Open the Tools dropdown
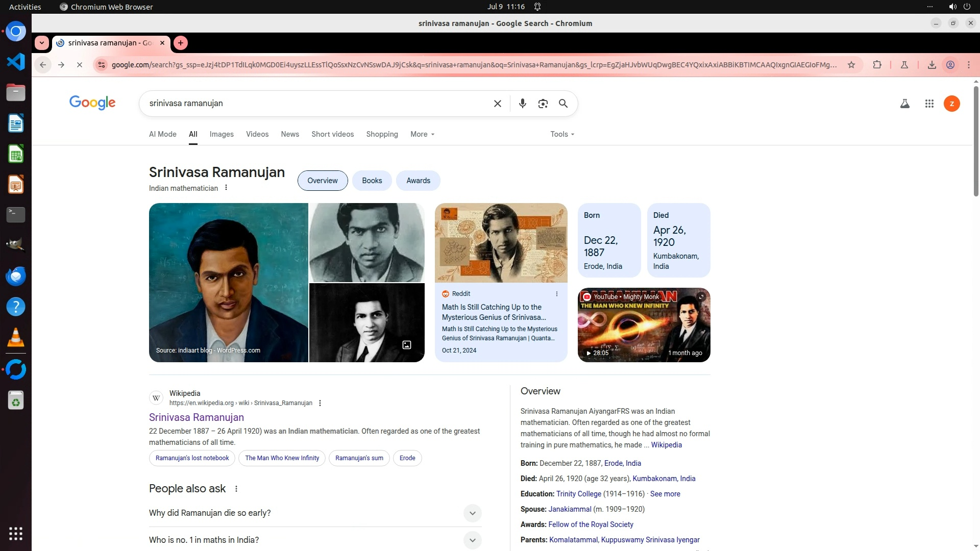The height and width of the screenshot is (551, 980). click(x=562, y=134)
